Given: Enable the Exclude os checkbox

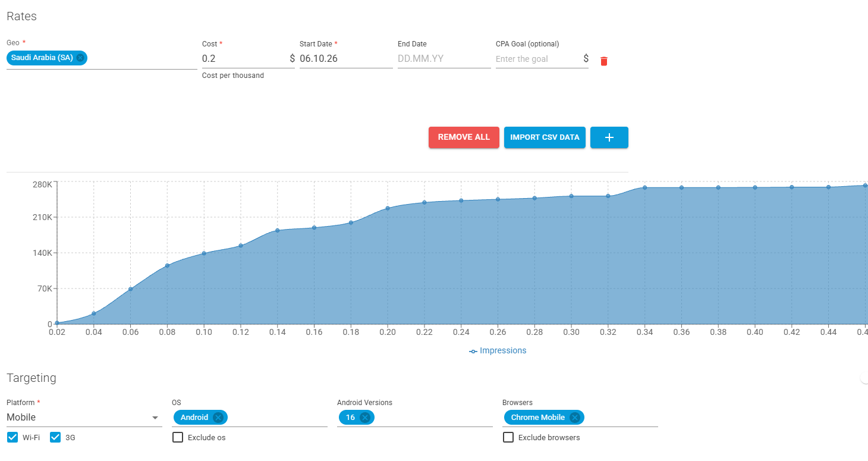Looking at the screenshot, I should pyautogui.click(x=178, y=437).
